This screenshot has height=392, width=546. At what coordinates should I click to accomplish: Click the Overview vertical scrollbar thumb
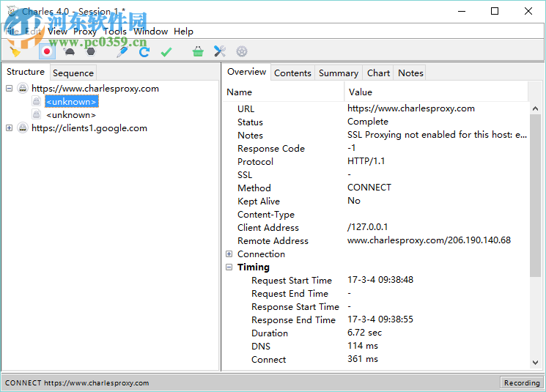coord(535,196)
